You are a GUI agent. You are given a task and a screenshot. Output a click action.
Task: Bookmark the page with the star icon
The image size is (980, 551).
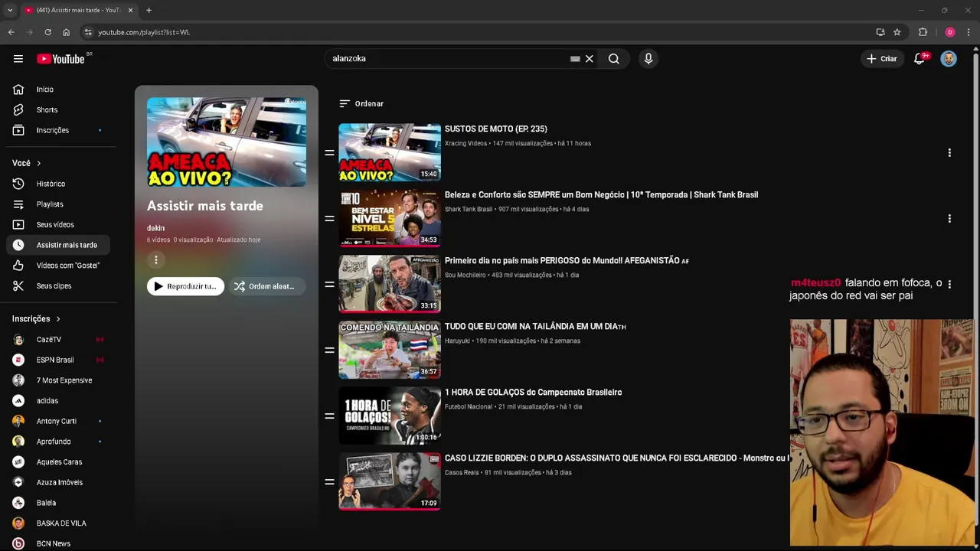(897, 32)
